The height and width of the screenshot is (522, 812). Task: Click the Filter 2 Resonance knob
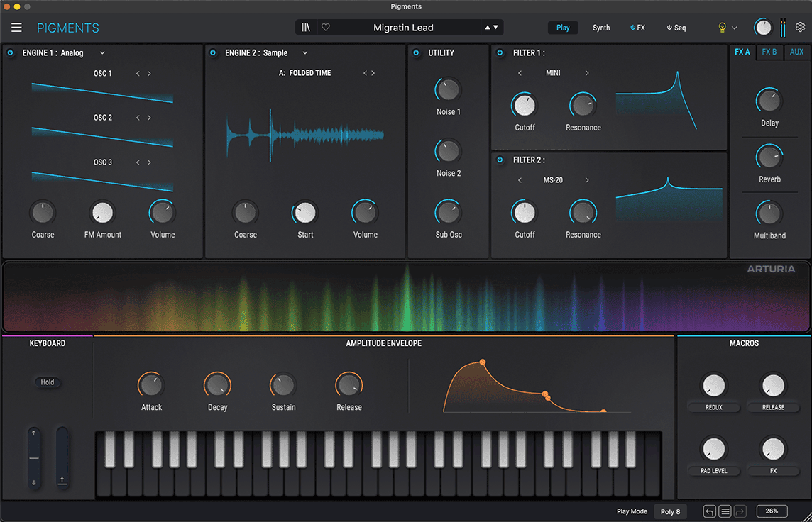[583, 213]
